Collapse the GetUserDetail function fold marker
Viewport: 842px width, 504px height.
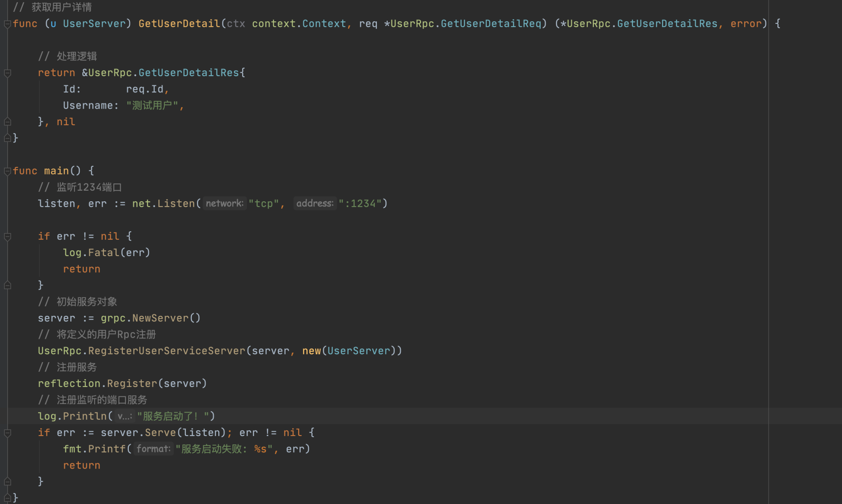point(7,24)
